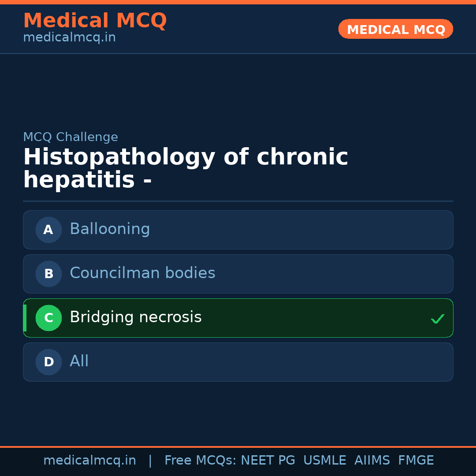Image resolution: width=476 pixels, height=476 pixels.
Task: Select FMGE in the footer
Action: coord(416,461)
